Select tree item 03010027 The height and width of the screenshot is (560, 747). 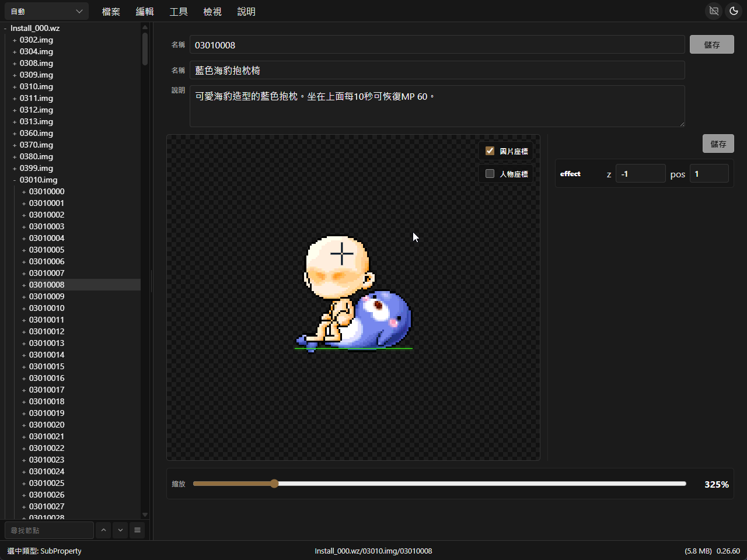click(47, 506)
